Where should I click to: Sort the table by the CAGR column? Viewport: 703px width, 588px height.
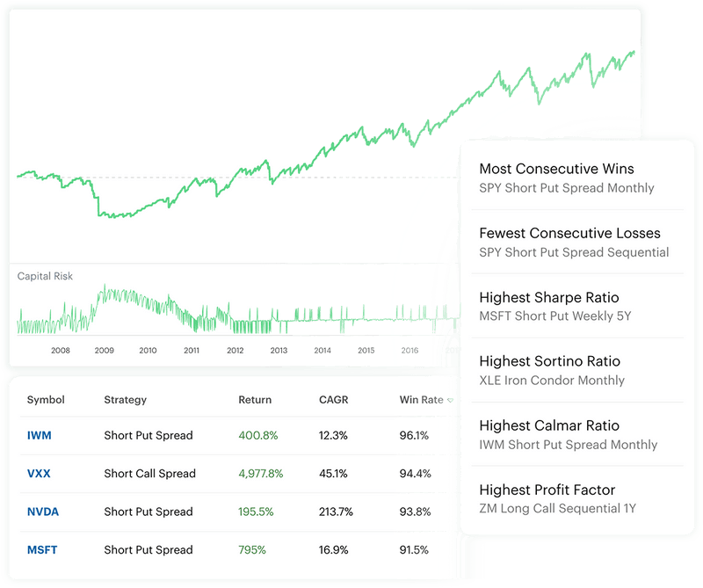(x=315, y=398)
